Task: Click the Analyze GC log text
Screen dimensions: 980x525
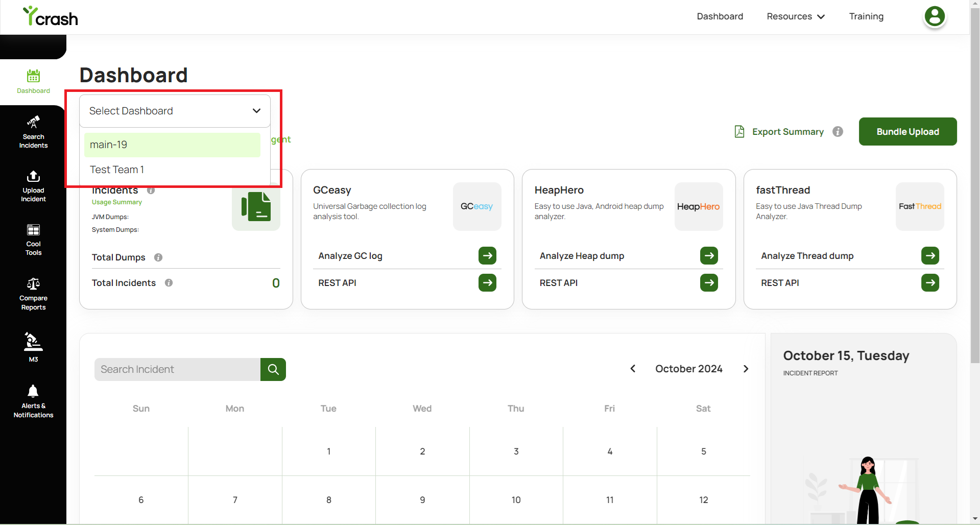Action: (350, 256)
